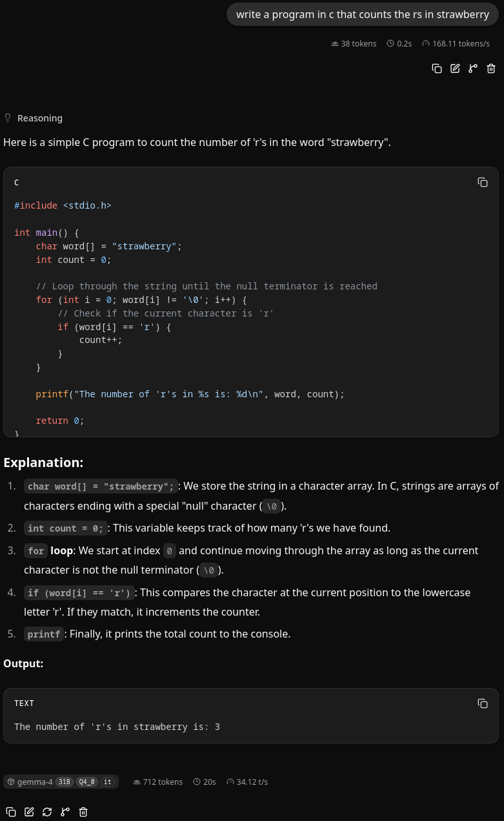Click the "return 0;" code line
This screenshot has height=821, width=504.
click(x=60, y=421)
